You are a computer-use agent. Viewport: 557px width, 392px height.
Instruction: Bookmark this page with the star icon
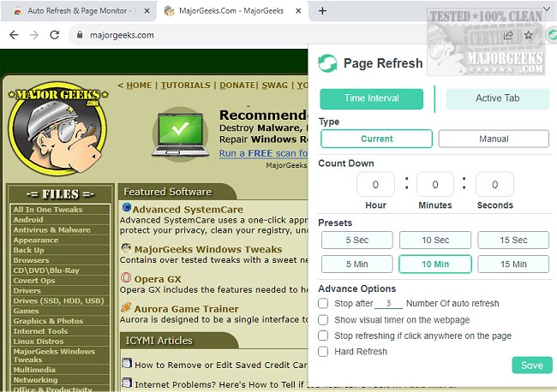click(x=528, y=35)
